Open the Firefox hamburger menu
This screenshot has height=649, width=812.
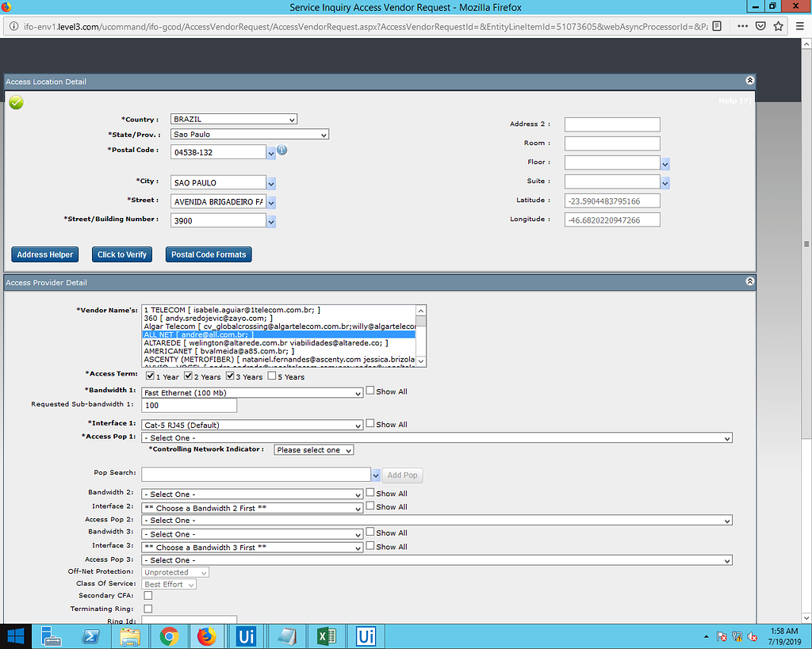(799, 25)
